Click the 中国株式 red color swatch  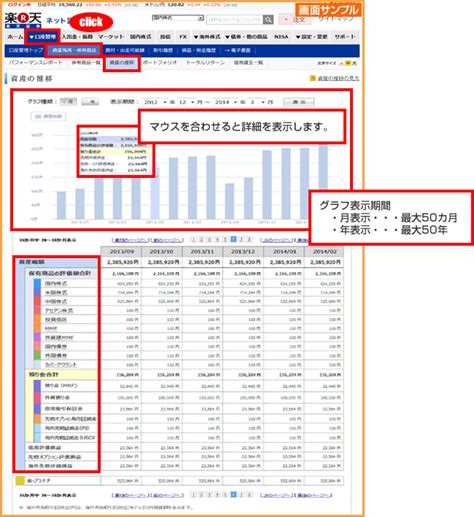38,301
